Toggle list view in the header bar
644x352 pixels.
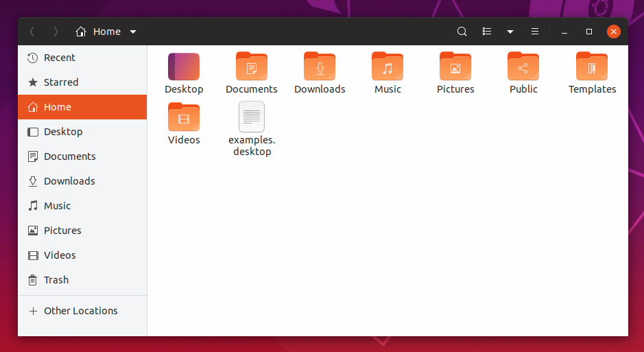(487, 32)
